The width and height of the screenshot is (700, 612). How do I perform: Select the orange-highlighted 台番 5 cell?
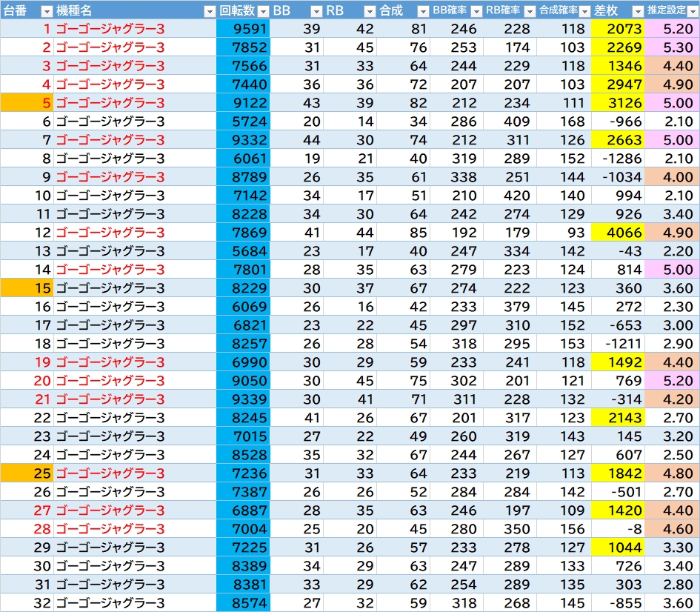(27, 103)
